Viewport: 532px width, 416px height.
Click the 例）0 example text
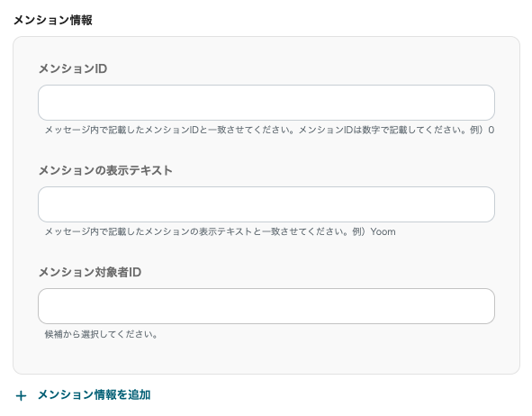[x=482, y=130]
